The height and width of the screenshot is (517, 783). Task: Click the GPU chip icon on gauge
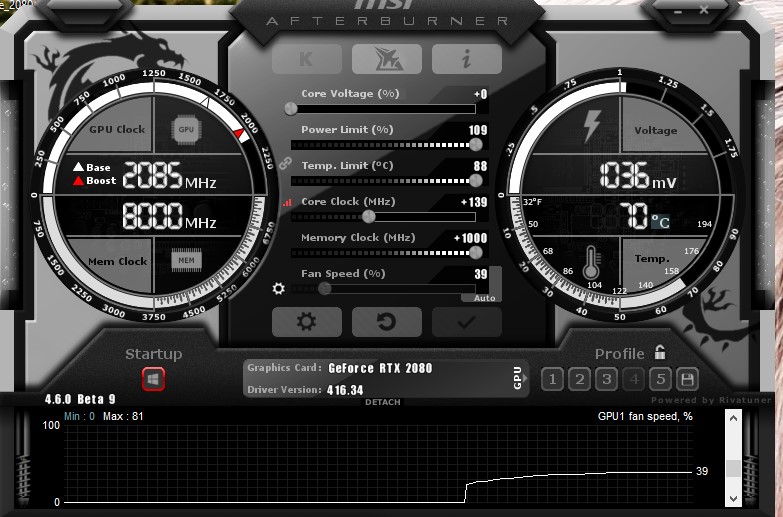186,129
